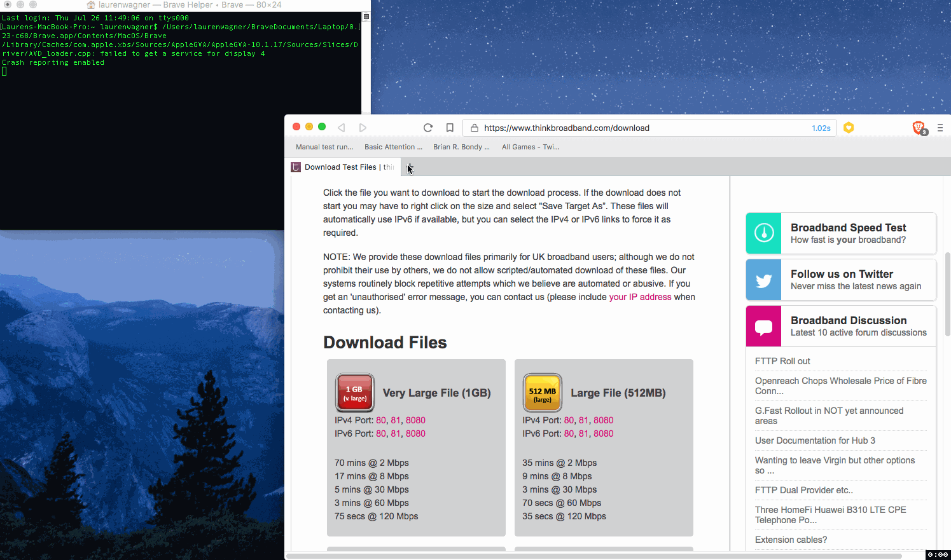This screenshot has height=560, width=951.
Task: Open G.Fast Rollout in NOT yet announced areas
Action: (x=829, y=416)
